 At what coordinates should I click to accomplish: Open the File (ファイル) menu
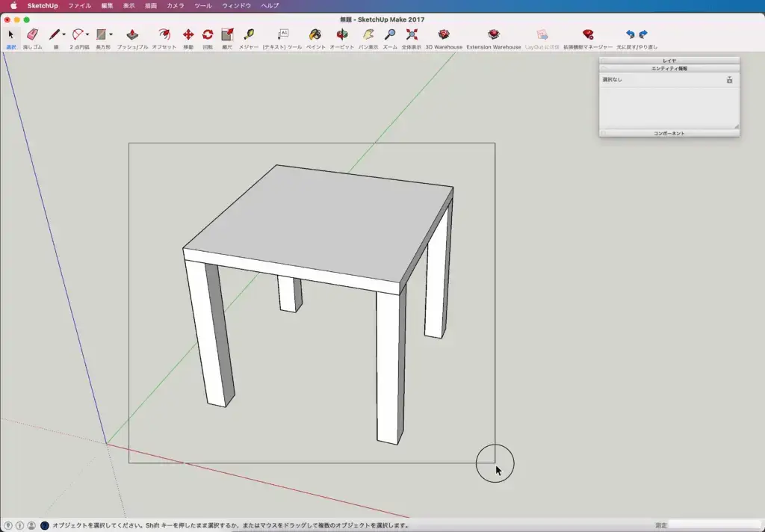click(x=79, y=6)
